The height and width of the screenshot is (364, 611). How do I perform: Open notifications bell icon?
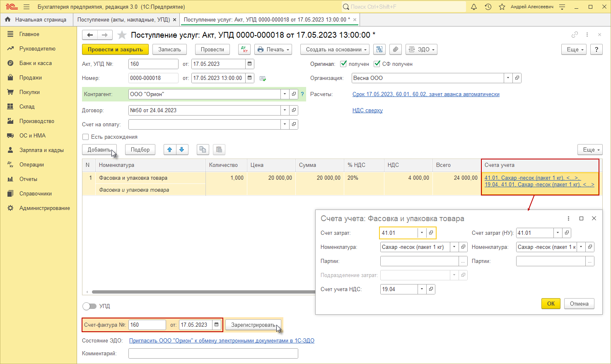coord(474,7)
